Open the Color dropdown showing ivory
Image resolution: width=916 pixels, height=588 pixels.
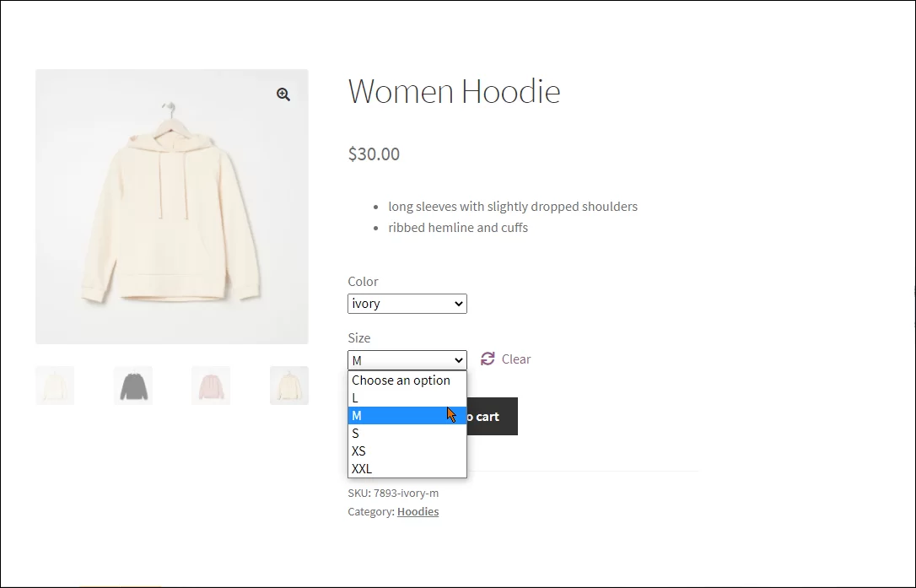pyautogui.click(x=407, y=303)
